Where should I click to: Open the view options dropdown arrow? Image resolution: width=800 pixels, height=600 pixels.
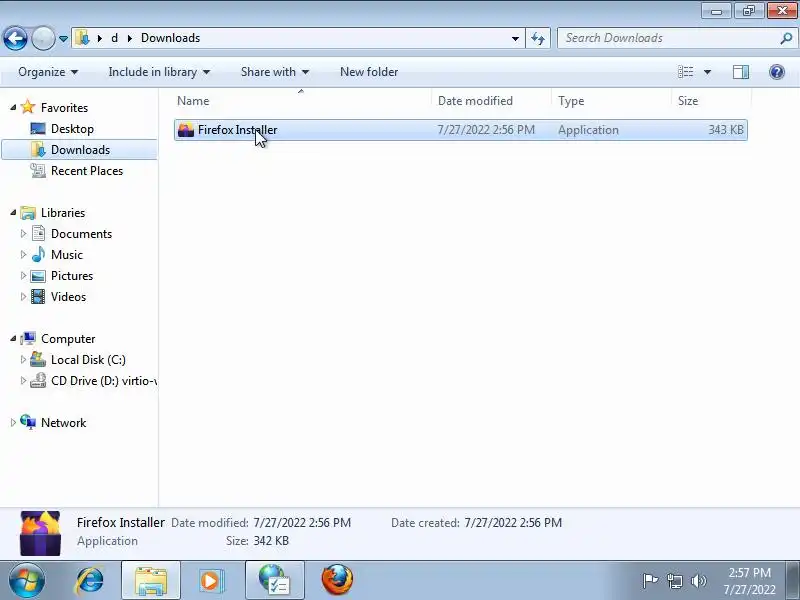click(707, 72)
